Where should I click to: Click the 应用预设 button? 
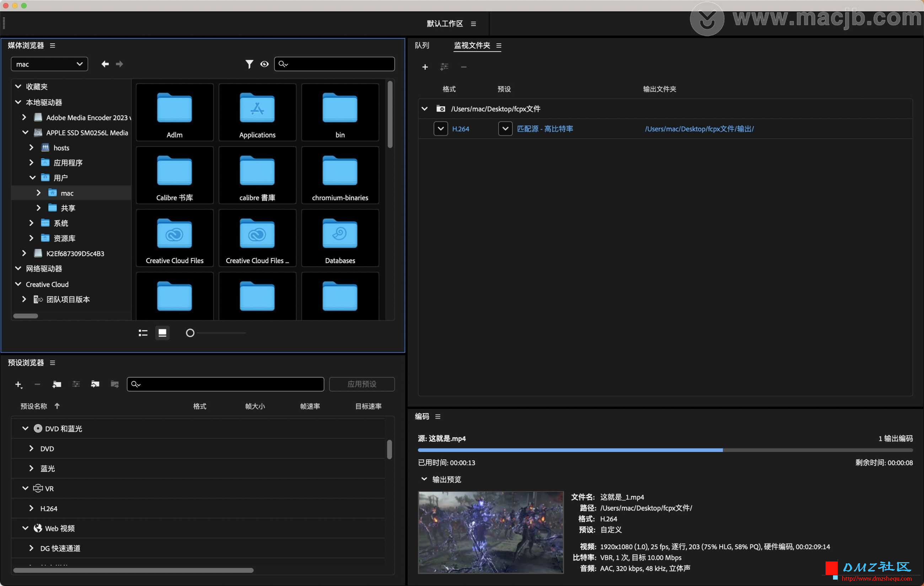362,384
